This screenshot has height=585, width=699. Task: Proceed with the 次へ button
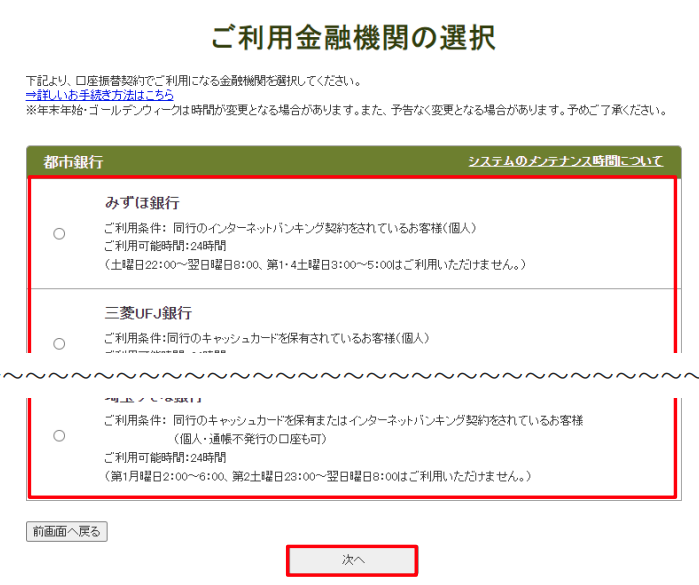point(352,560)
